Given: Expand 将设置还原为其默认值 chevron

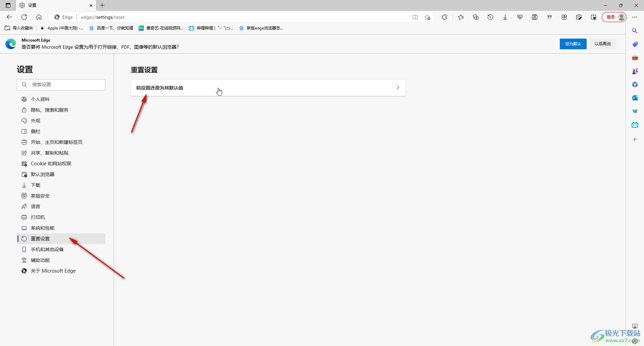Looking at the screenshot, I should point(398,88).
